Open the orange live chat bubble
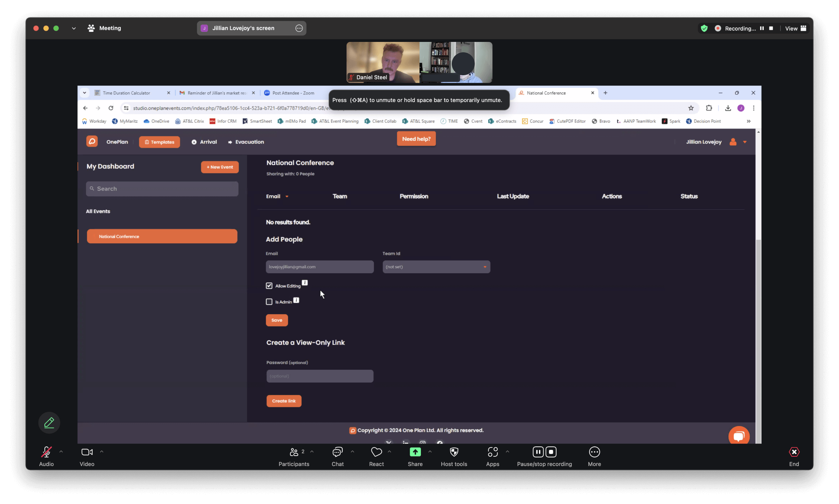Screen dimensions: 839x504 tap(739, 436)
